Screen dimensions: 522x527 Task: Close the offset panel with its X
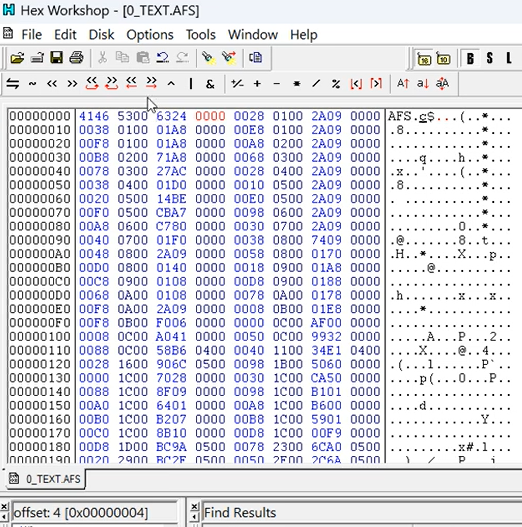point(4,507)
